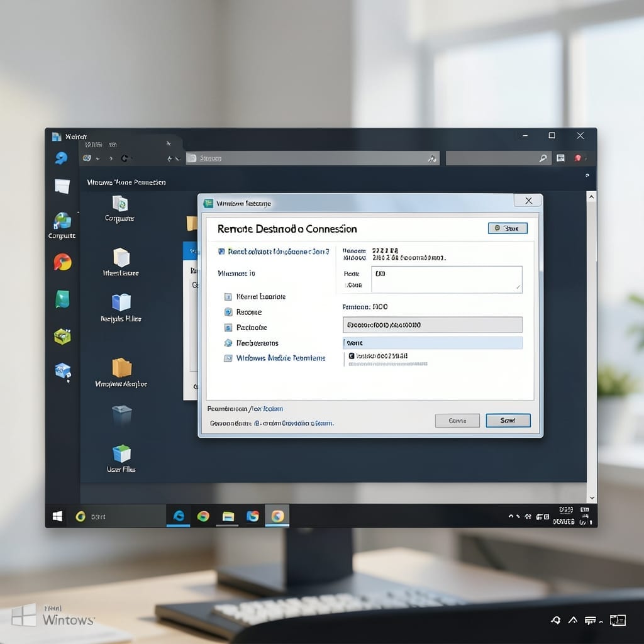Click the magnifier icon in the search box

tap(543, 158)
